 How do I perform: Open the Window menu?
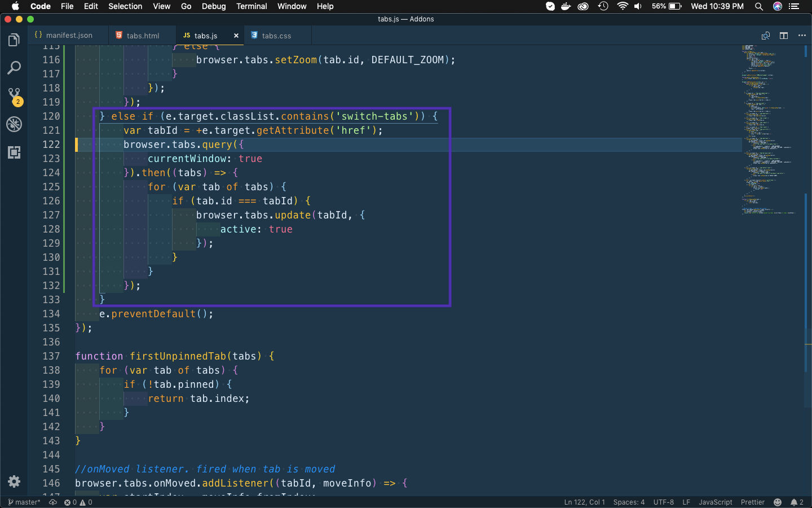292,6
